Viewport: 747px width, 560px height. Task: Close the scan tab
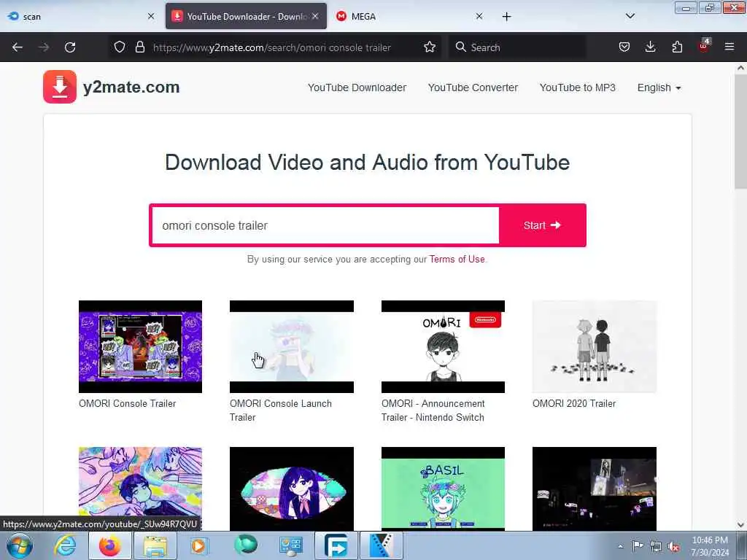tap(151, 16)
